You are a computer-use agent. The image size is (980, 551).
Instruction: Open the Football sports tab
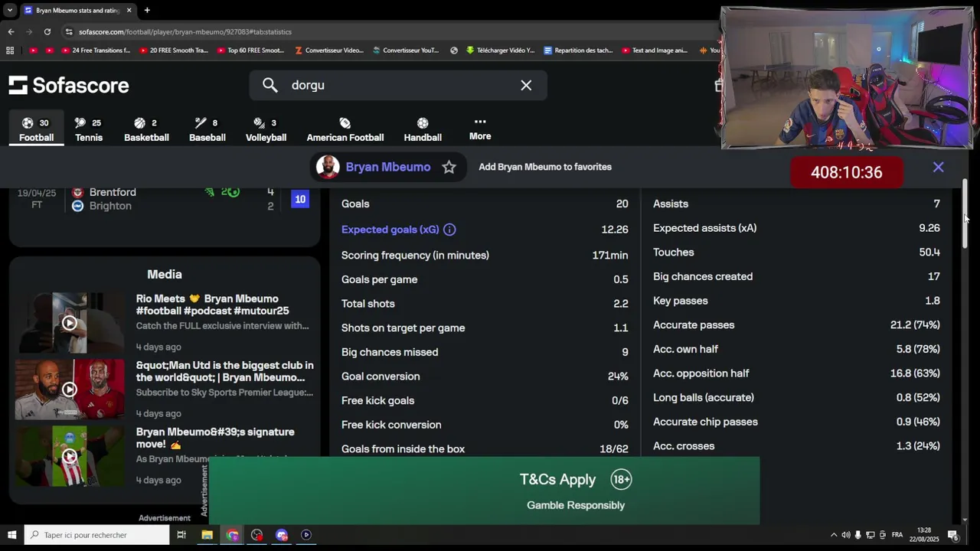point(36,129)
